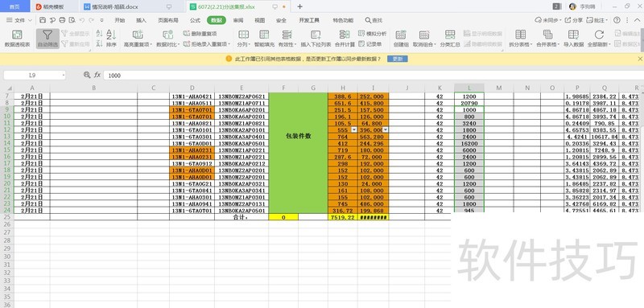Image resolution: width=644 pixels, height=308 pixels.
Task: Open 分列 text to columns
Action: [243, 39]
